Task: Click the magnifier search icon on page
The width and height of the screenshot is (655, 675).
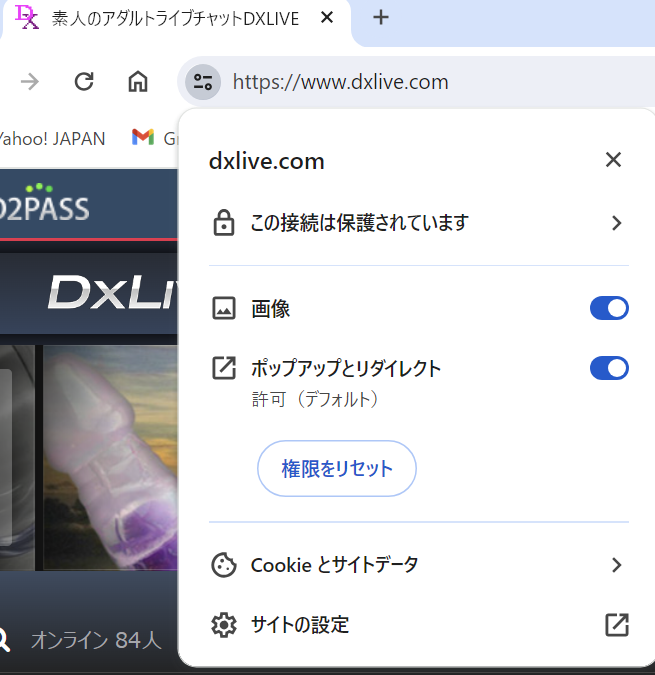Action: [3, 641]
